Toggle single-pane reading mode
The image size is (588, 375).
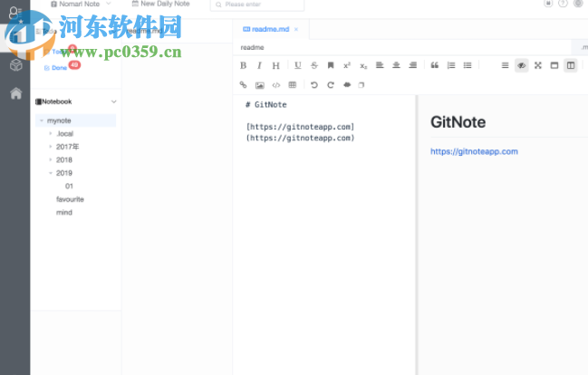pos(554,65)
